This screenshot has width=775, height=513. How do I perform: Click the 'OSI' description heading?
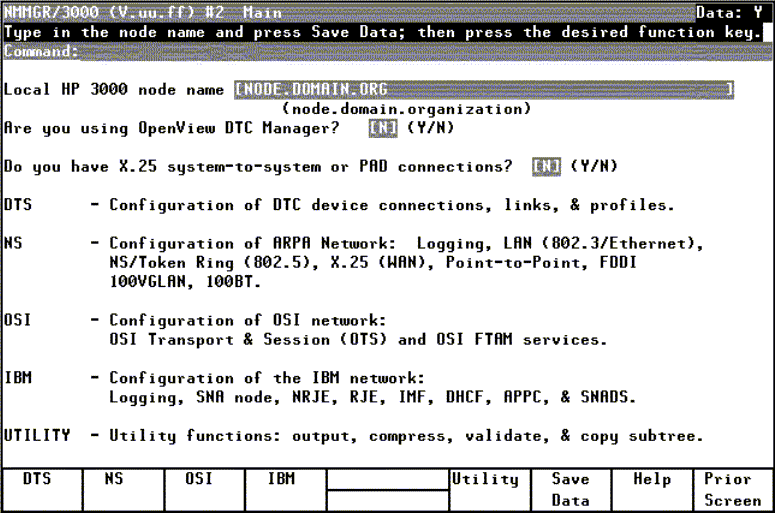[18, 320]
